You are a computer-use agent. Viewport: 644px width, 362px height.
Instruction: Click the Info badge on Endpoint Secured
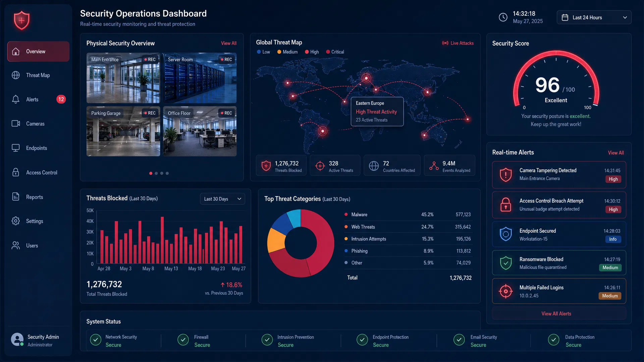pyautogui.click(x=613, y=239)
